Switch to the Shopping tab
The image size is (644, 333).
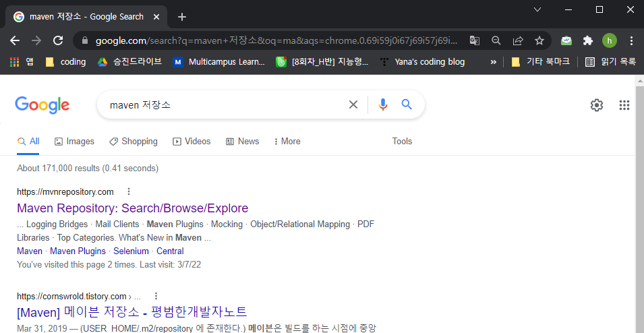pyautogui.click(x=133, y=142)
